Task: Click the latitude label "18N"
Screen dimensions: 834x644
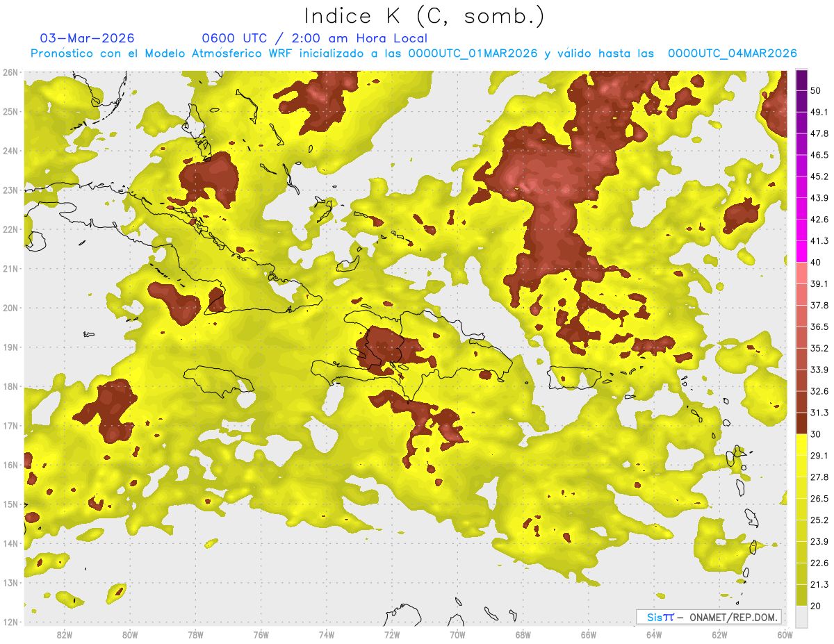Action: click(10, 386)
